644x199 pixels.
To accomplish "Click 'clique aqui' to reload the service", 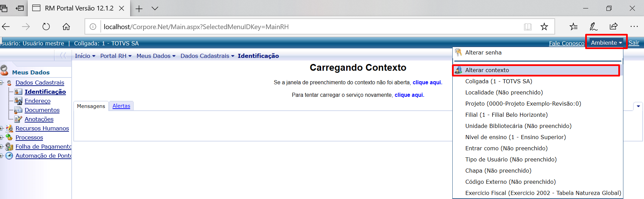I will coord(409,95).
